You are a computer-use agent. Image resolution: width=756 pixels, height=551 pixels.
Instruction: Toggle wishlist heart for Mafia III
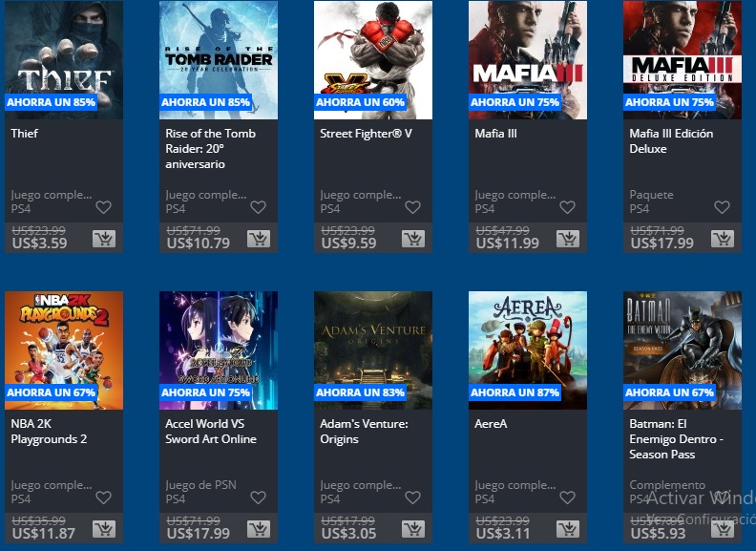coord(567,207)
